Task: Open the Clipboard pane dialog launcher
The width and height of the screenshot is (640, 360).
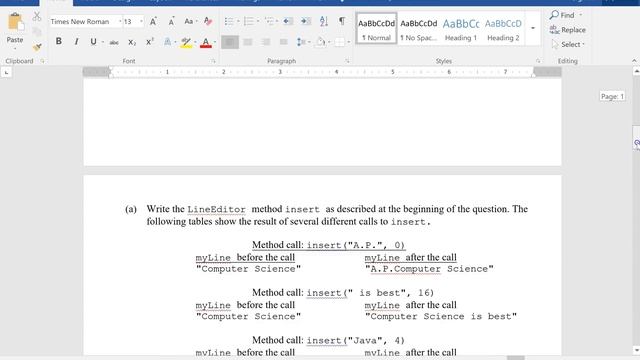Action: point(42,61)
